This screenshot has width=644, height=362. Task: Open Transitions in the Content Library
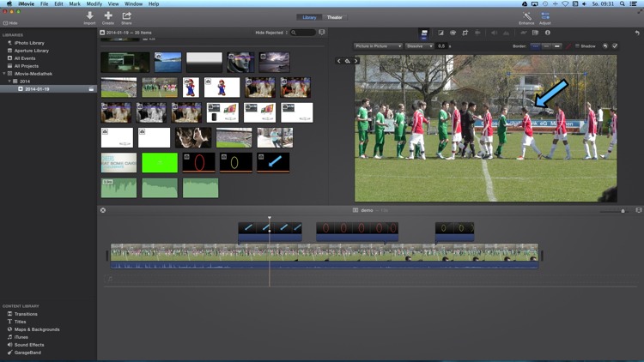[x=26, y=314]
